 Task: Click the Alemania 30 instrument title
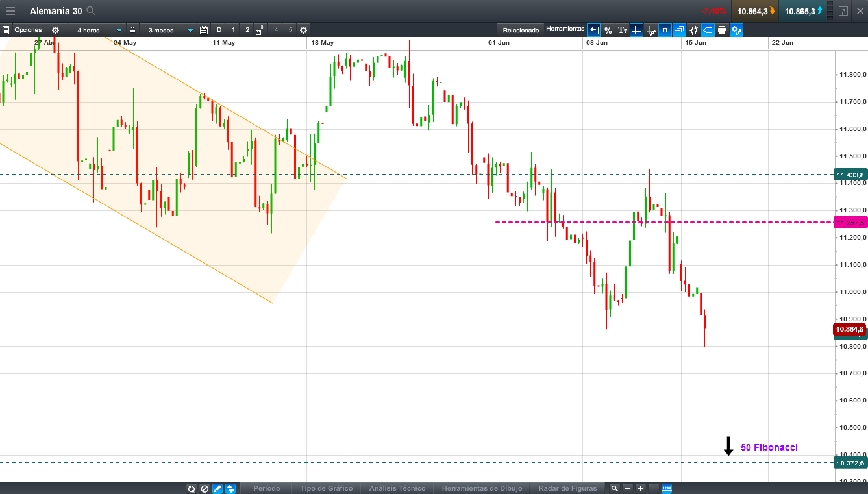click(57, 10)
